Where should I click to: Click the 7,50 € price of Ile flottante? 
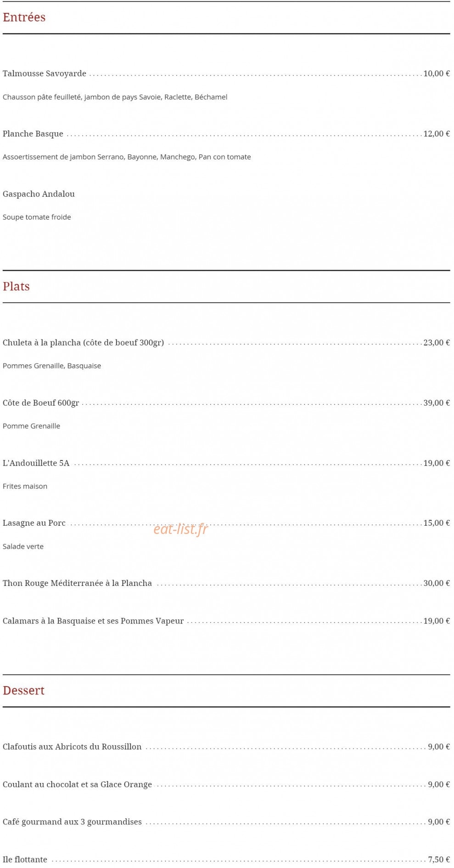coord(439,859)
